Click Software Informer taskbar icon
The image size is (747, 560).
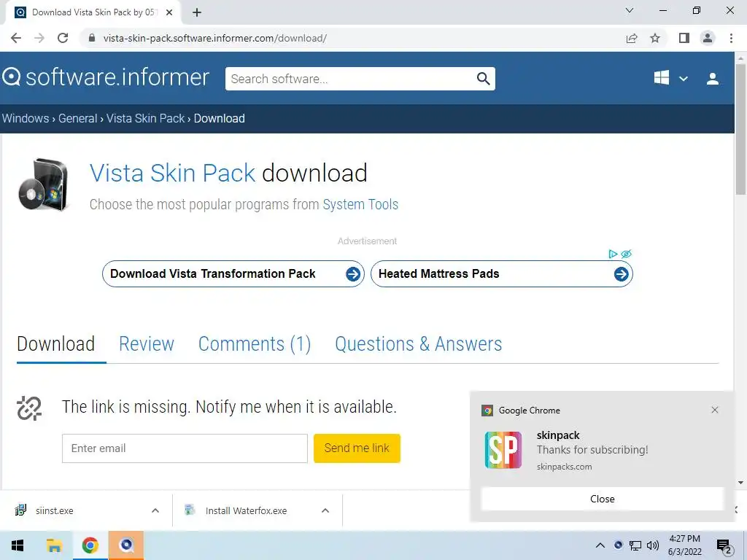pyautogui.click(x=126, y=545)
